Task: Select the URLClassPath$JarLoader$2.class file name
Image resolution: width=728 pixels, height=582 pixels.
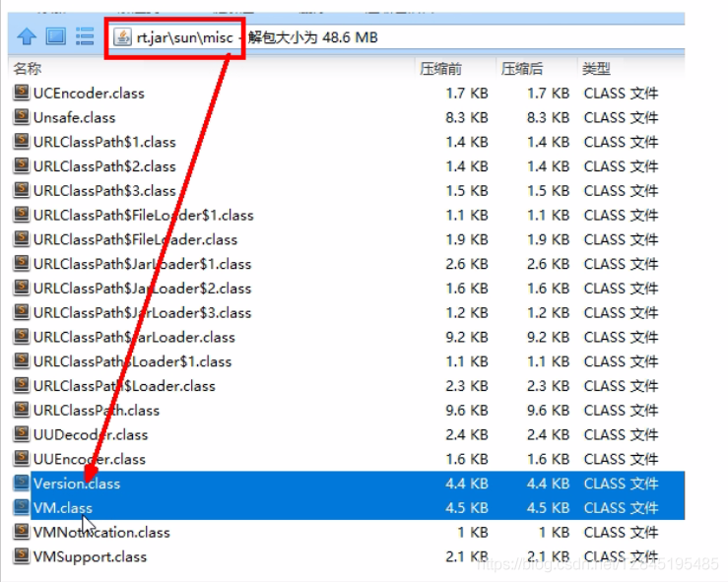Action: 142,289
